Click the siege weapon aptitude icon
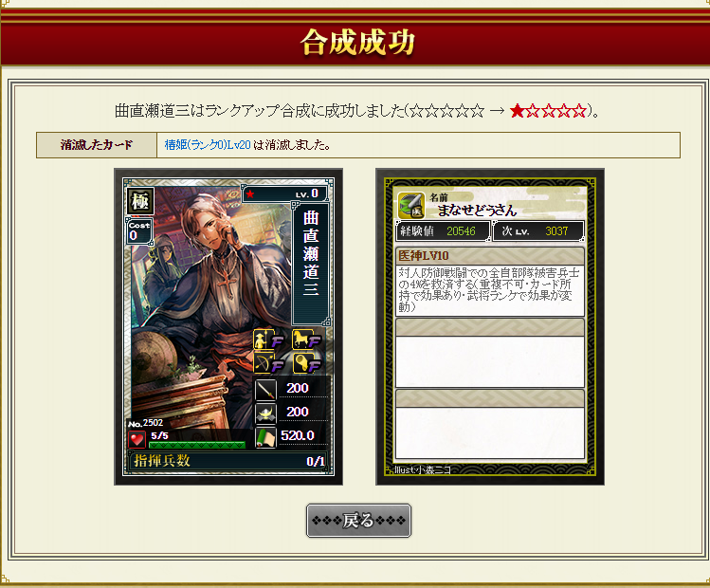Image resolution: width=710 pixels, height=588 pixels. 306,363
